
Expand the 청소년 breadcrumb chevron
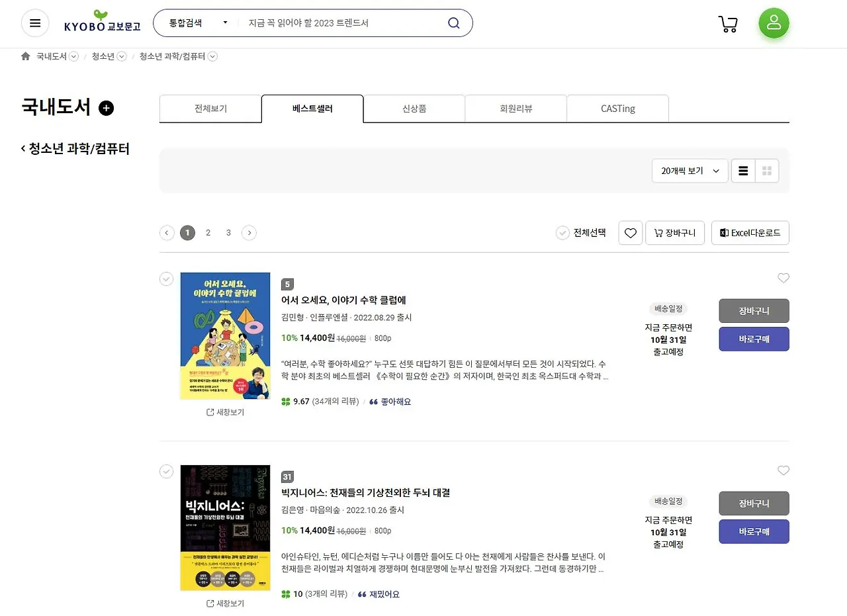click(120, 56)
